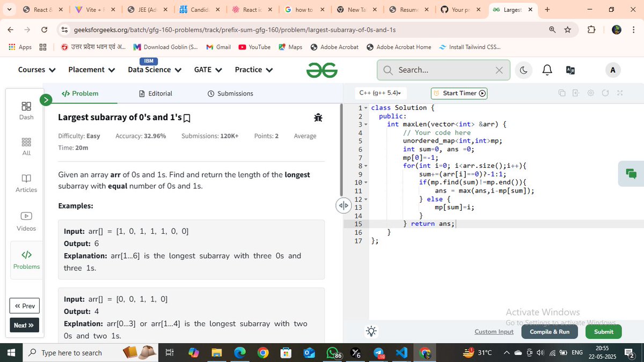Open the notifications bell
This screenshot has width=644, height=362.
click(x=547, y=70)
